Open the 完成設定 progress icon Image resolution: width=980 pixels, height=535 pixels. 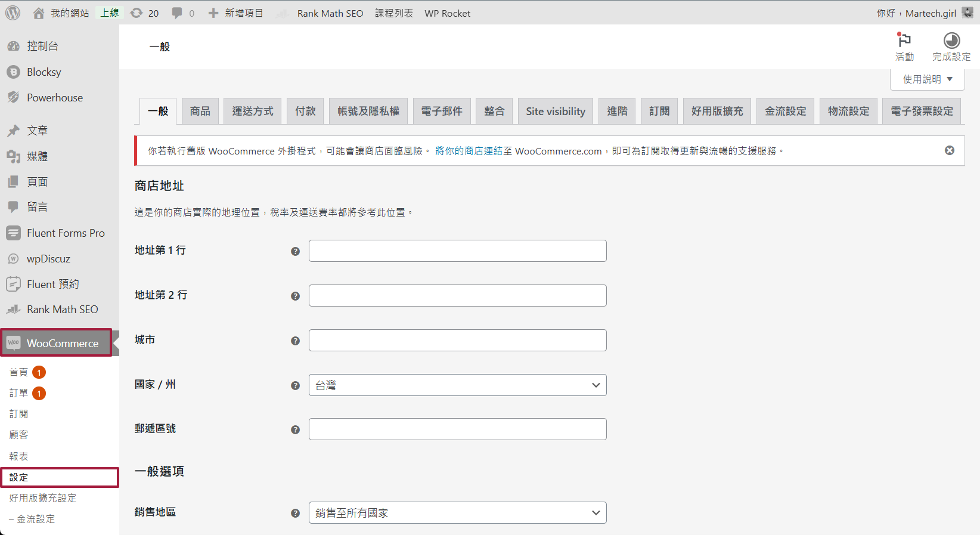(951, 40)
